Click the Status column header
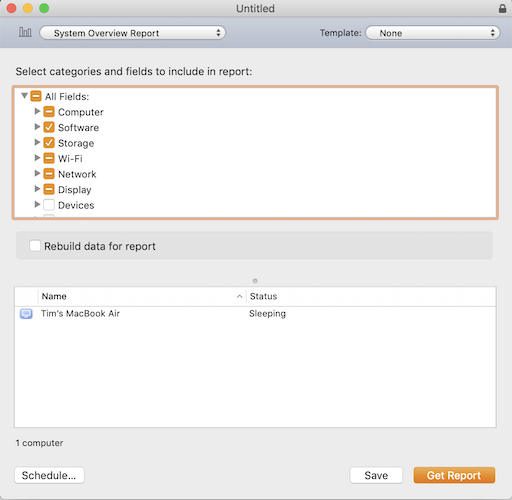 [371, 296]
